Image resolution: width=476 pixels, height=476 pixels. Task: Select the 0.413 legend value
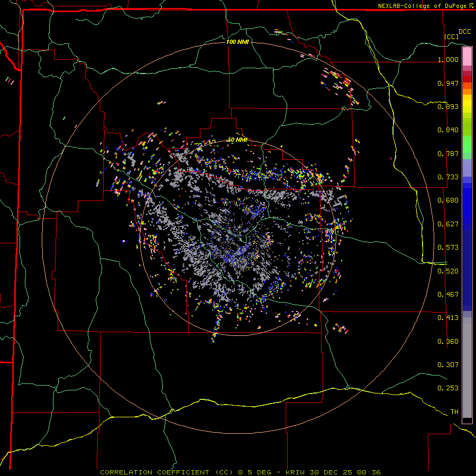pyautogui.click(x=448, y=318)
